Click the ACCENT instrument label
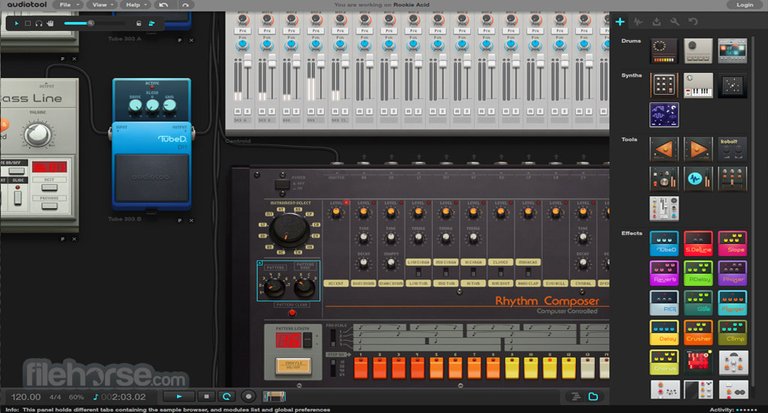The height and width of the screenshot is (413, 768). tap(336, 283)
